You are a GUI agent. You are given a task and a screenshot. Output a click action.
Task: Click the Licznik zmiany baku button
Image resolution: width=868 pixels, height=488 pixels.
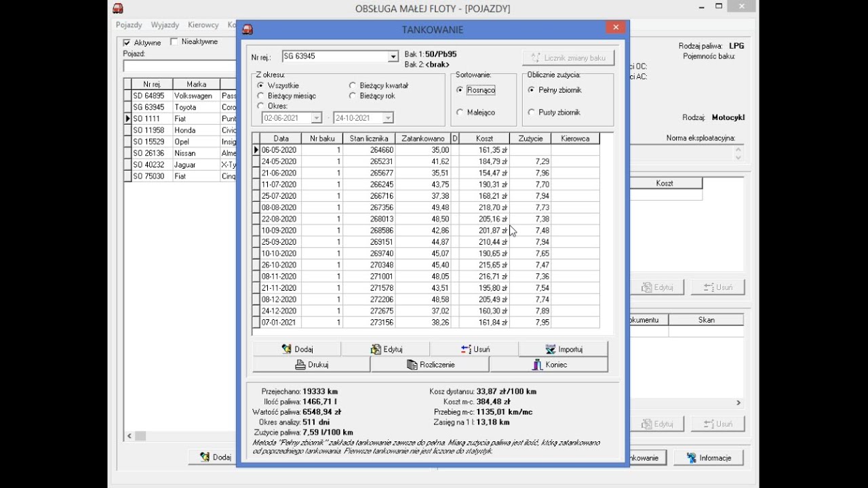point(568,58)
